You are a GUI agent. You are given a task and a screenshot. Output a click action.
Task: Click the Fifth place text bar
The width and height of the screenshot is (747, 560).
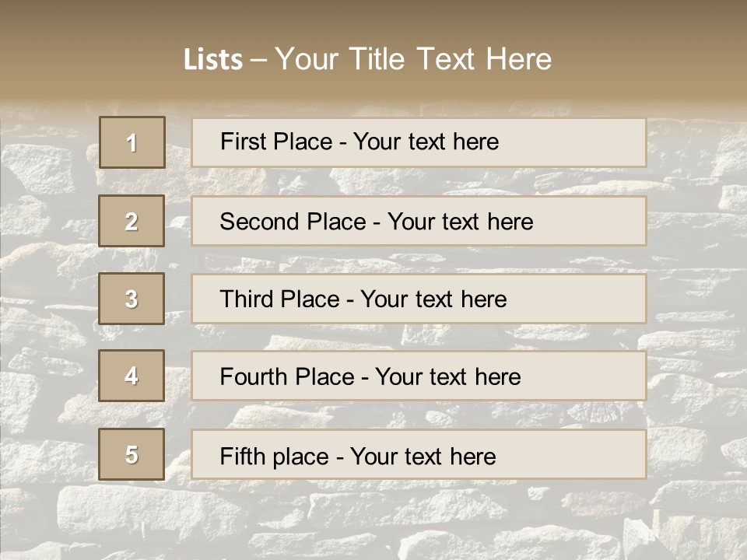[419, 454]
